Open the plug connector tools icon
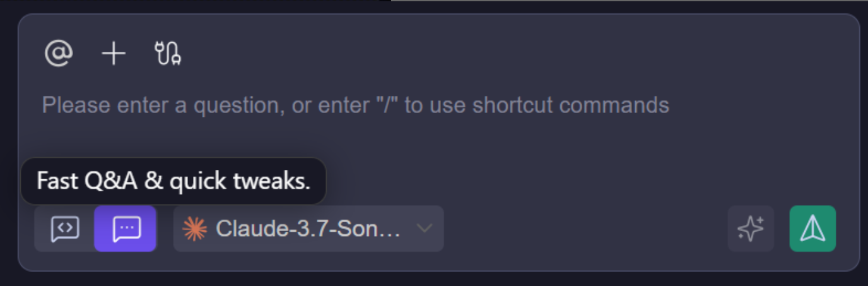The image size is (868, 286). tap(168, 54)
